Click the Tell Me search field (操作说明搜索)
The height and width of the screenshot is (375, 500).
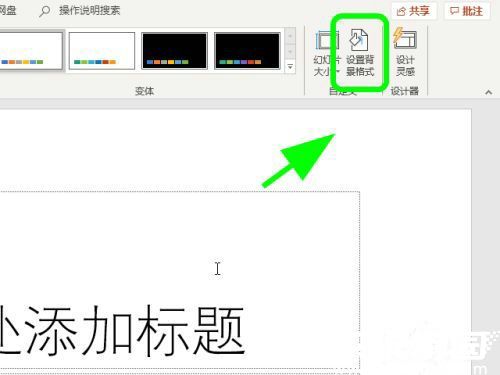[89, 11]
